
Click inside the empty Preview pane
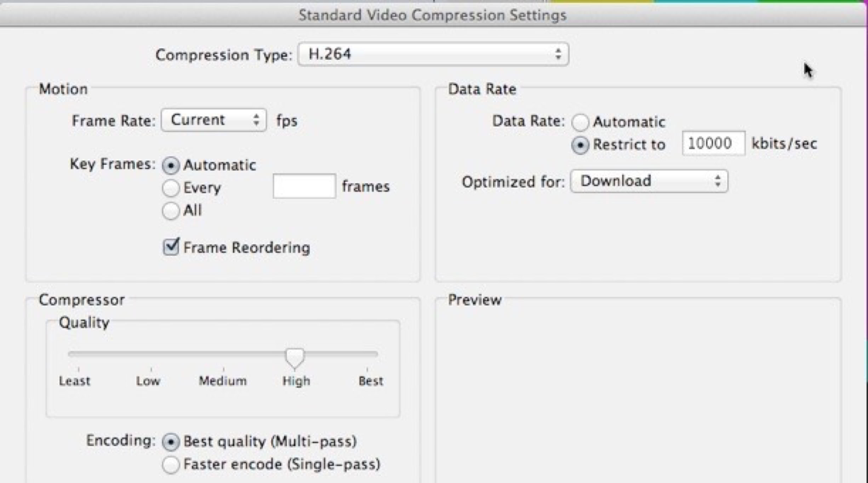[637, 390]
